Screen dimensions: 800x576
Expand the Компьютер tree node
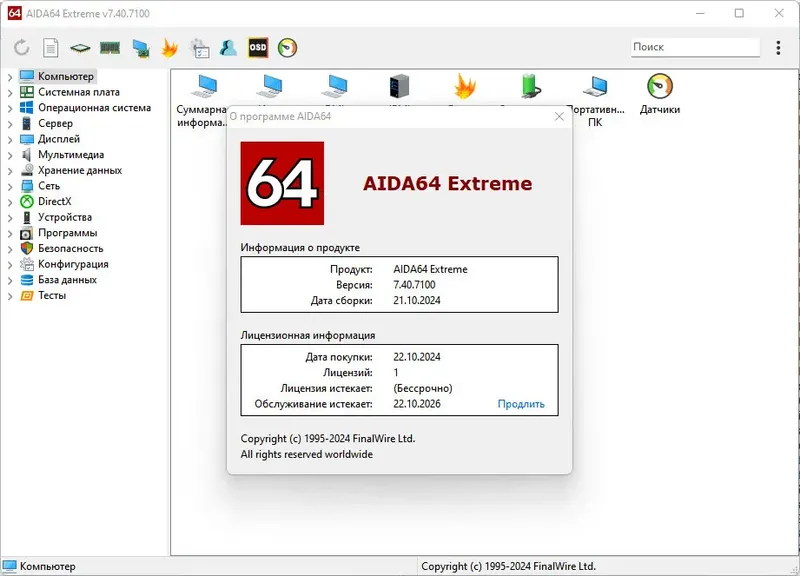pos(10,77)
